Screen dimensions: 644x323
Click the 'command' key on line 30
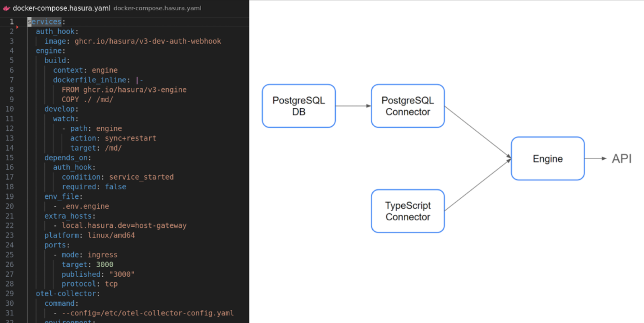pos(60,303)
